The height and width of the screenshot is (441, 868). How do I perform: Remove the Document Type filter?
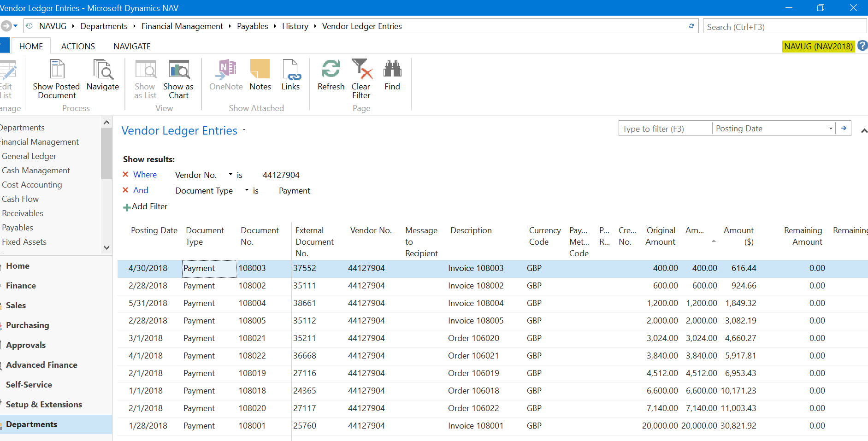coord(125,190)
